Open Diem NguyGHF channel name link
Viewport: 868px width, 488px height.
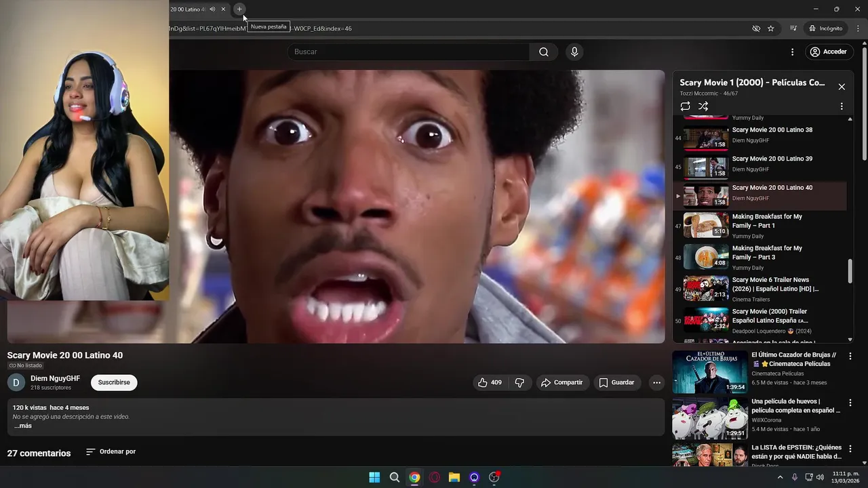(x=55, y=378)
